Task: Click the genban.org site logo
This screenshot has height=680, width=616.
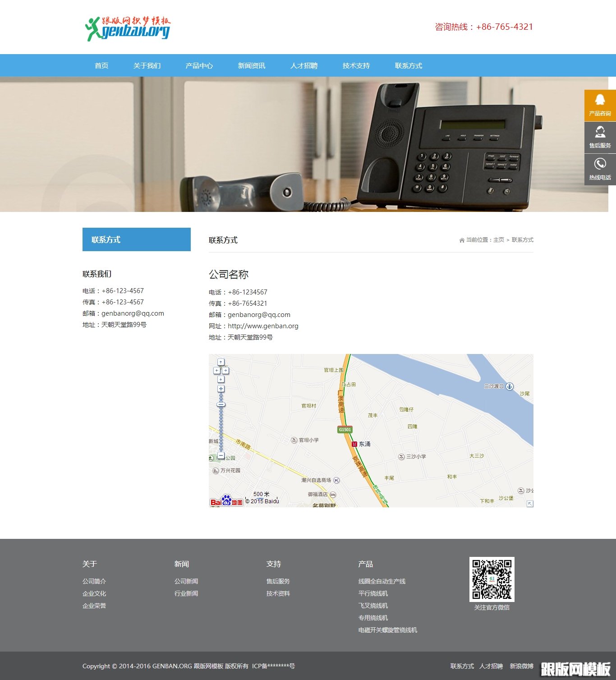Action: pos(128,28)
